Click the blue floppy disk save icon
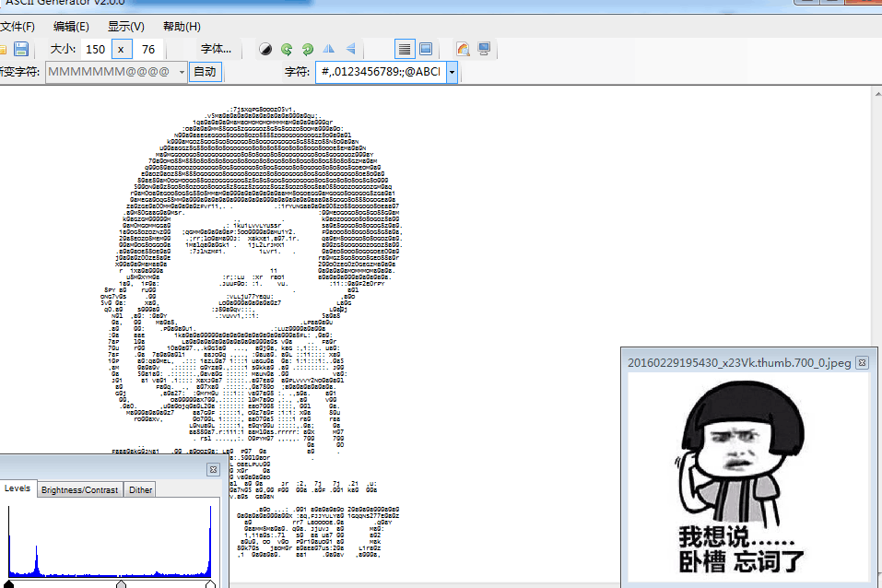Screen dimensions: 882x588 (x=21, y=49)
